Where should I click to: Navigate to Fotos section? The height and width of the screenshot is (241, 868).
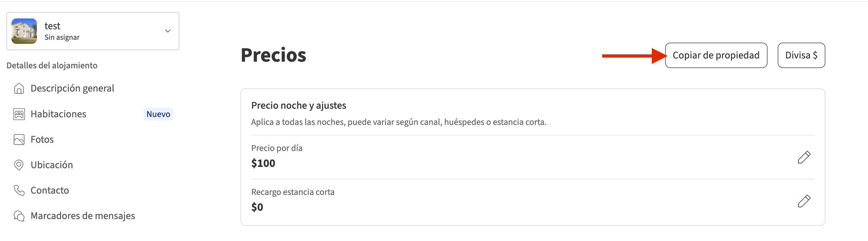tap(42, 140)
